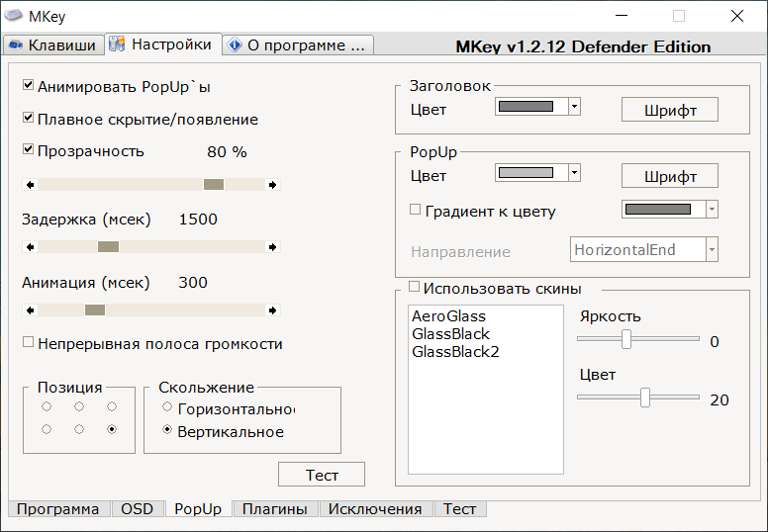768x532 pixels.
Task: Click the tools icon on Настройки tab
Action: 117,44
